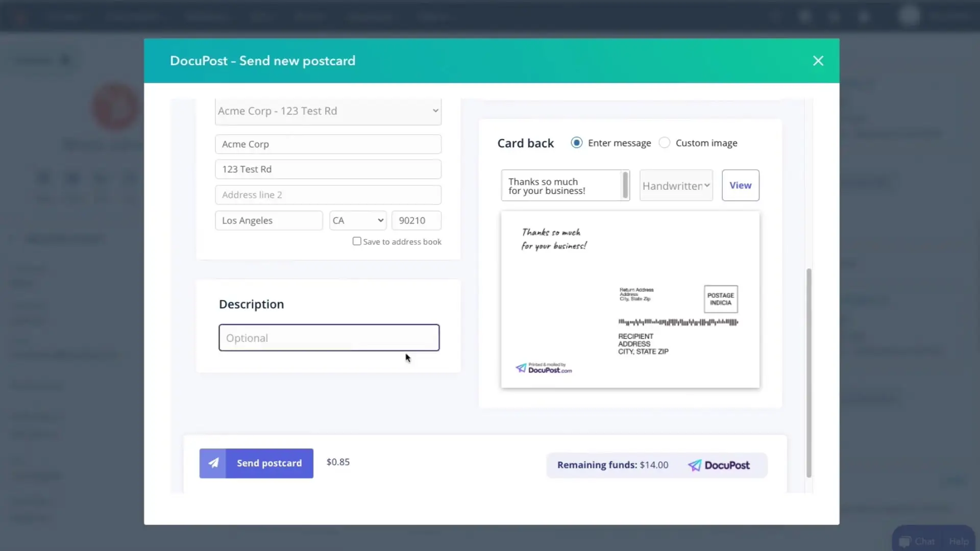View the Description section label
980x551 pixels.
[251, 304]
